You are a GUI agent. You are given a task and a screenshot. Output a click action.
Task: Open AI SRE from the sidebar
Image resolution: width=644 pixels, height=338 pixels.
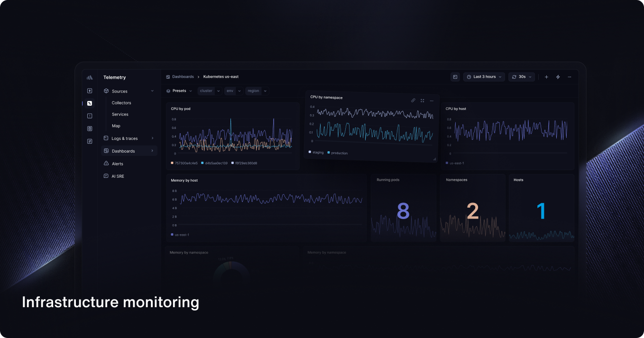(x=119, y=176)
